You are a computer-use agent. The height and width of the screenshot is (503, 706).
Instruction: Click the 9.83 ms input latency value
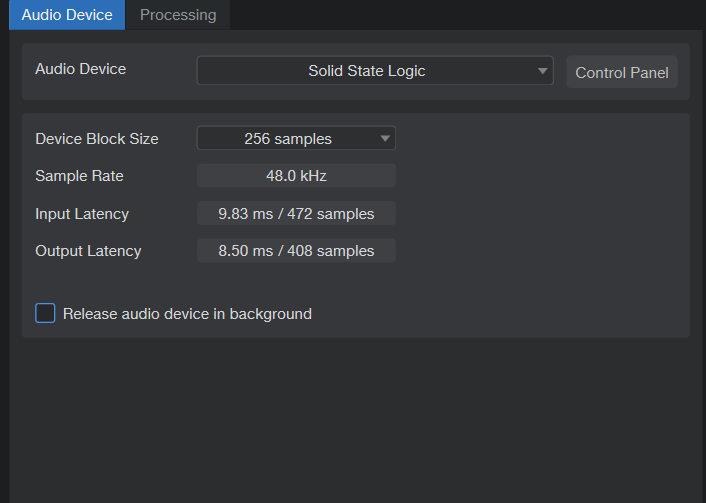[x=296, y=214]
